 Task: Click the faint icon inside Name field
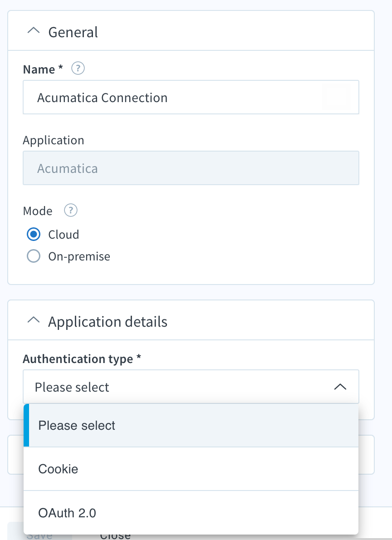tap(337, 98)
